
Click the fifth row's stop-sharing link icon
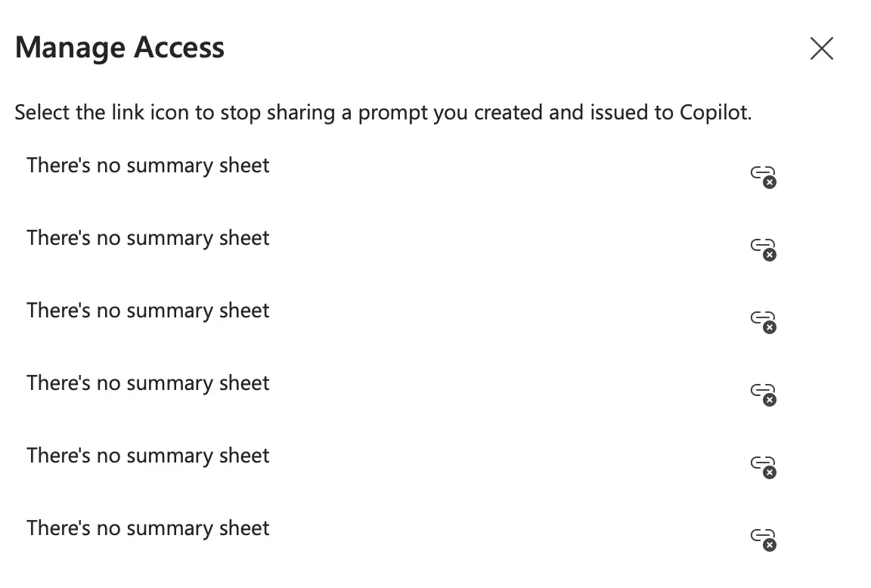click(x=763, y=466)
